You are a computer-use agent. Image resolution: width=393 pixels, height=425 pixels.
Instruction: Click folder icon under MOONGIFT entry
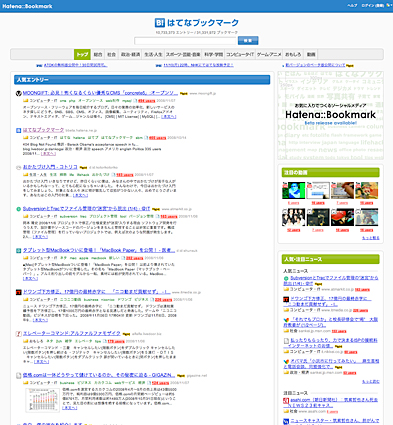pyautogui.click(x=25, y=101)
